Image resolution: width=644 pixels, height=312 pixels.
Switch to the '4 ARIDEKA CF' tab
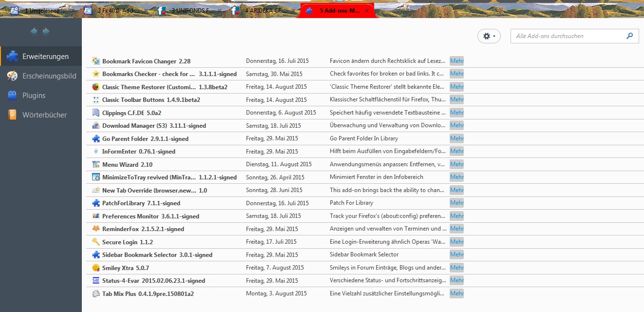263,10
